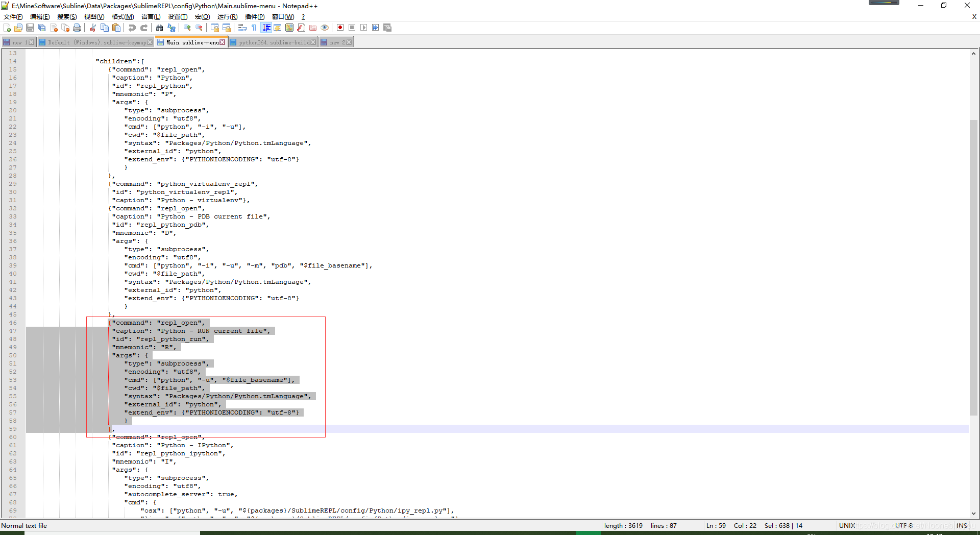Open the 视图(V) menu

point(94,17)
